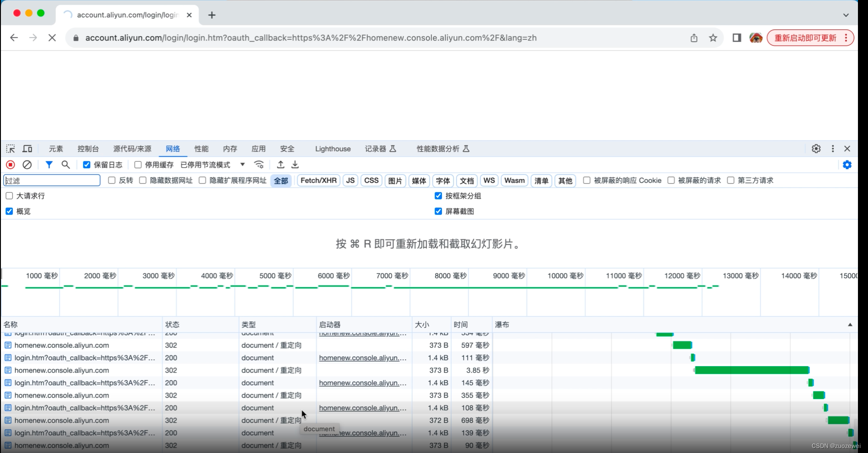Open the 源代码/来源 tab
The image size is (868, 453).
click(132, 149)
